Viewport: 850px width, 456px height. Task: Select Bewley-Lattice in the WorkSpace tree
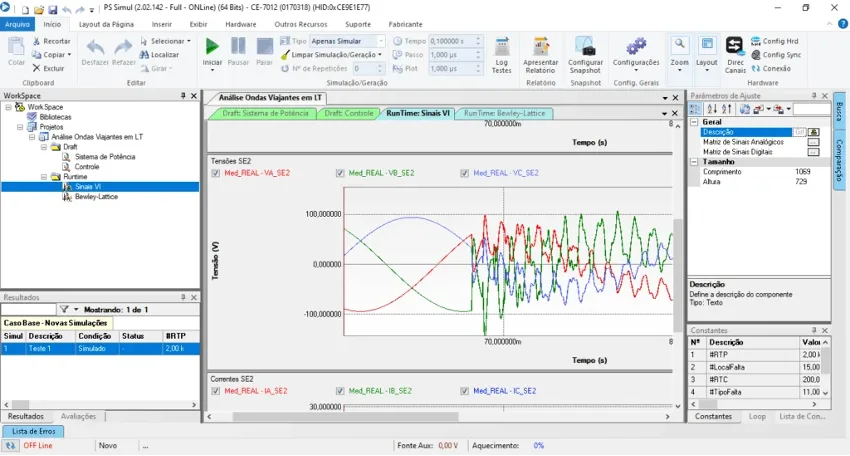coord(96,197)
